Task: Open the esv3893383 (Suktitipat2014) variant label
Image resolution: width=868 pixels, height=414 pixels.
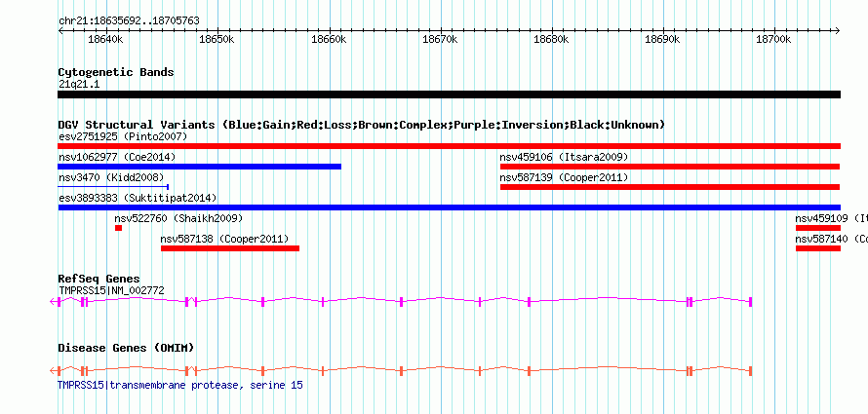Action: 138,198
